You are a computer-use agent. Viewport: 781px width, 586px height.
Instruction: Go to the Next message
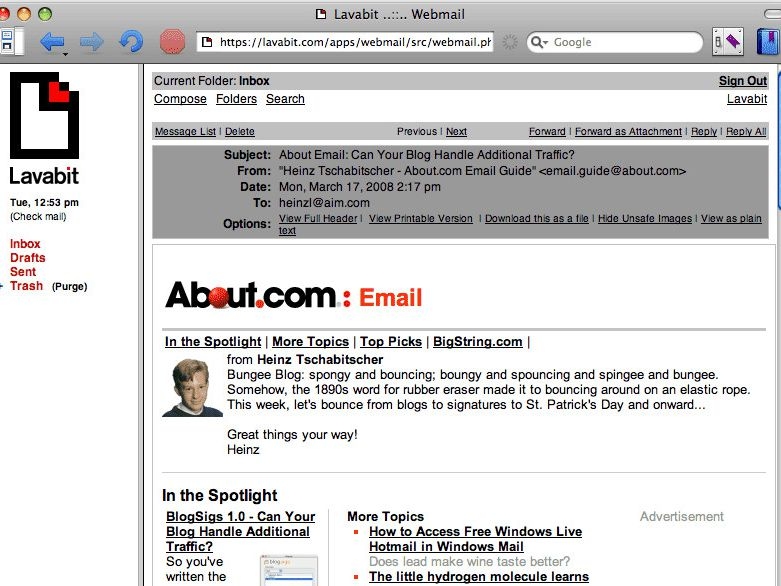[x=456, y=131]
